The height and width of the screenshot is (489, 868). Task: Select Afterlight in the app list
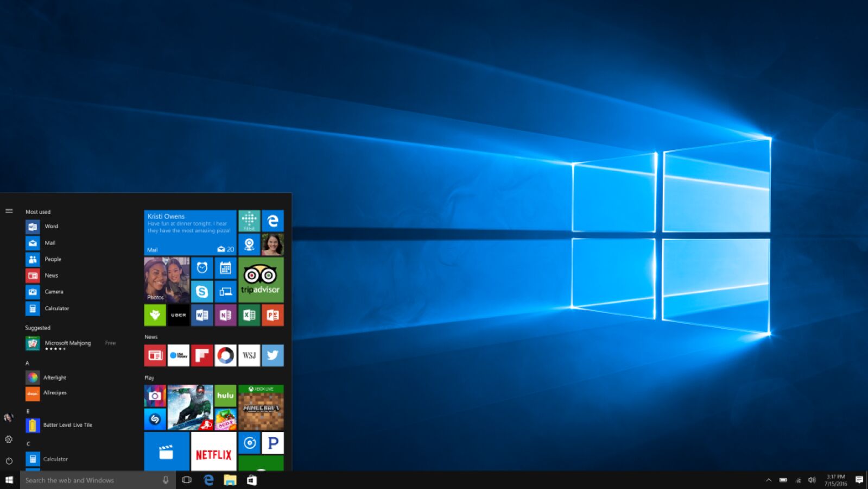pos(54,378)
